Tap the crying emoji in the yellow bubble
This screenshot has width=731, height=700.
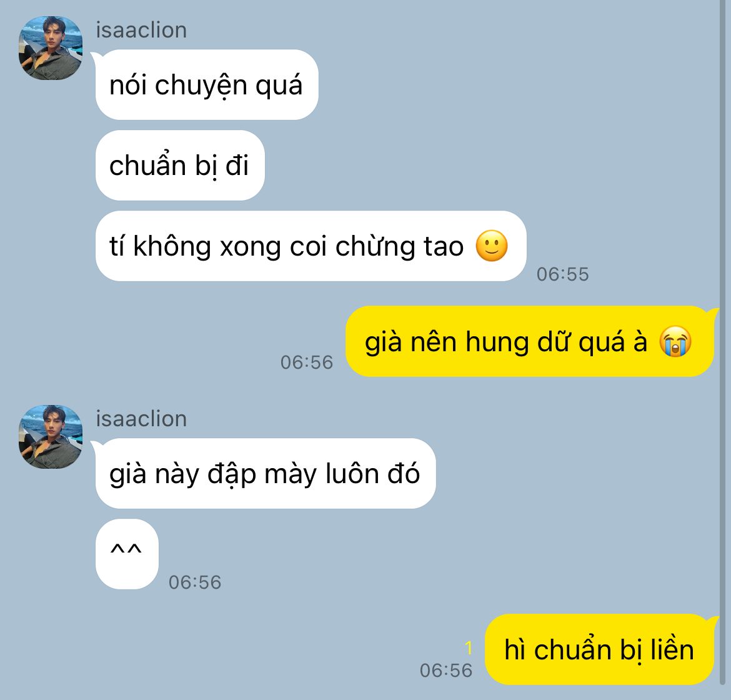pyautogui.click(x=675, y=341)
